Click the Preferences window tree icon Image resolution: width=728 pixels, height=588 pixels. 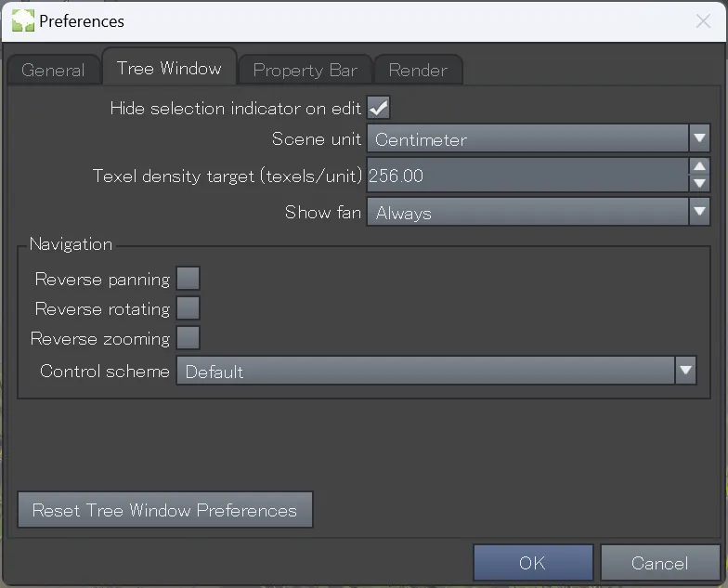(23, 20)
